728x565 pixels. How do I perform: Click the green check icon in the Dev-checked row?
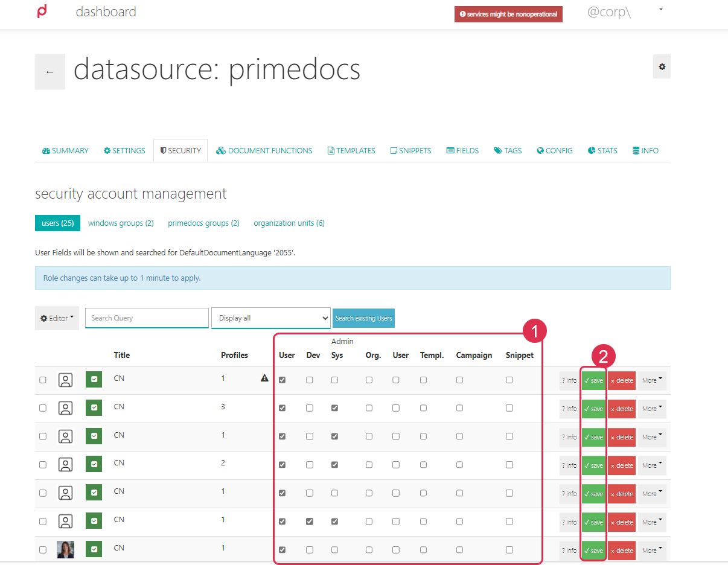(94, 521)
